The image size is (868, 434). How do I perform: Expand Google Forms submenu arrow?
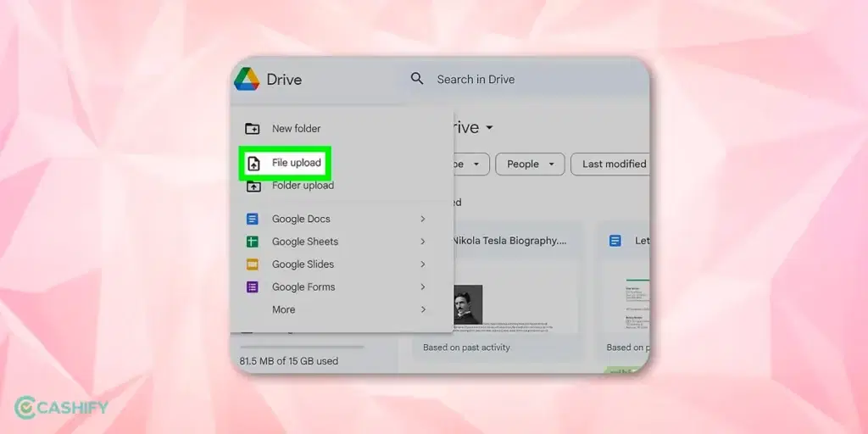pyautogui.click(x=423, y=287)
